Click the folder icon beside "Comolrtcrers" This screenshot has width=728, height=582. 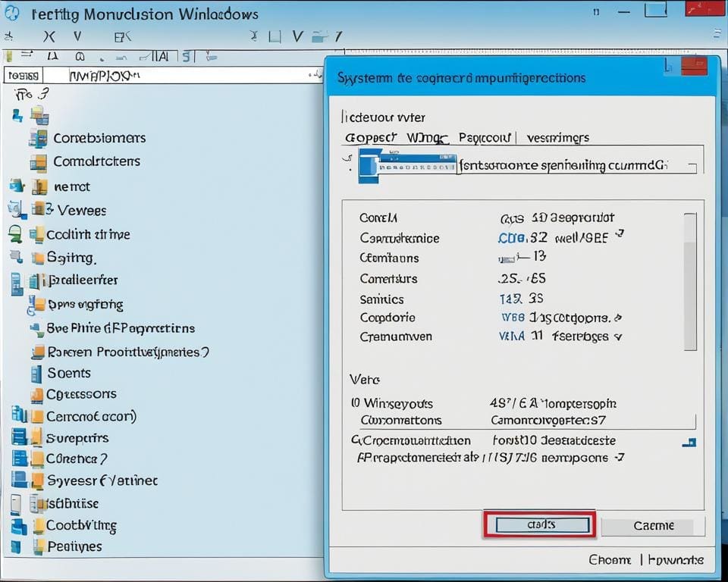39,162
